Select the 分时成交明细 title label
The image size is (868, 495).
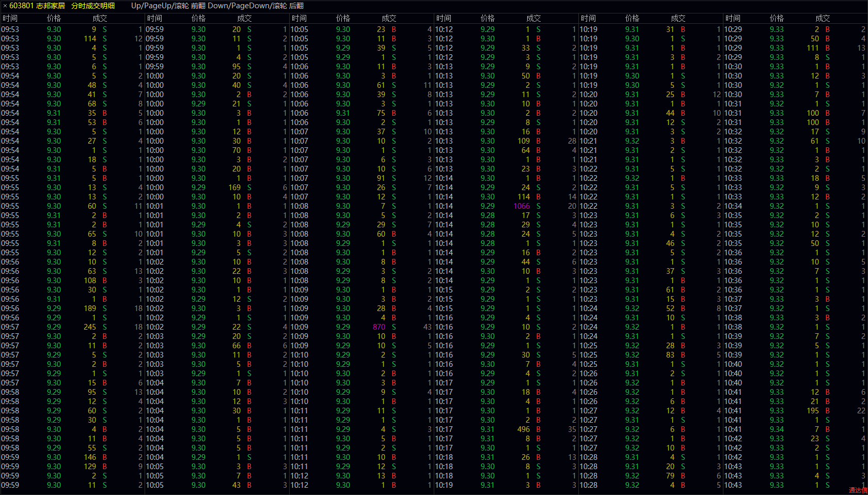pyautogui.click(x=93, y=6)
